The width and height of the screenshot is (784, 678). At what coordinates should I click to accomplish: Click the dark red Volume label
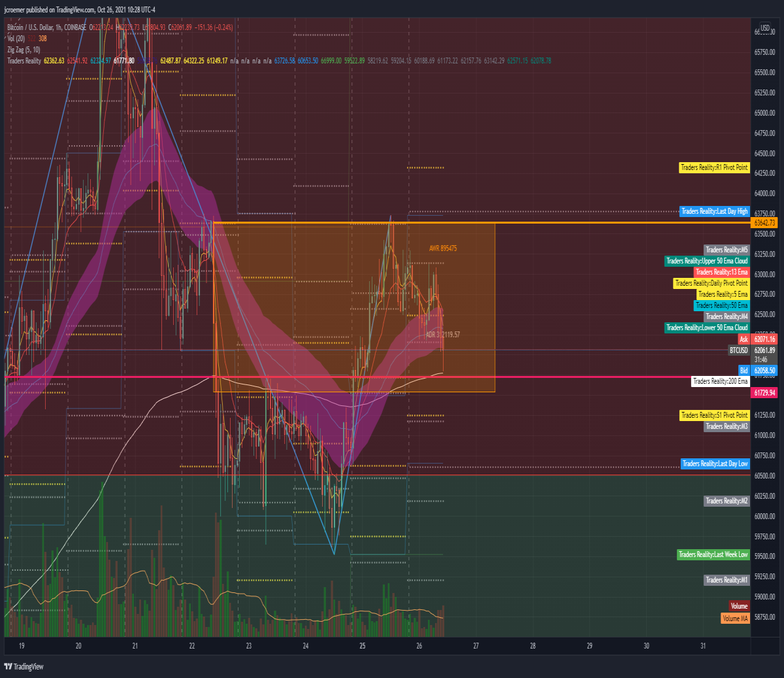point(739,606)
